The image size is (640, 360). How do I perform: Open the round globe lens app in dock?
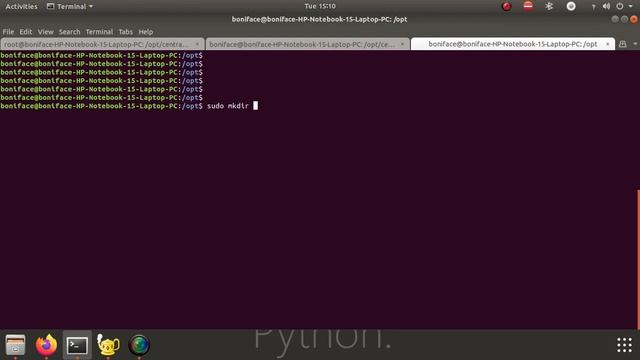pos(139,345)
